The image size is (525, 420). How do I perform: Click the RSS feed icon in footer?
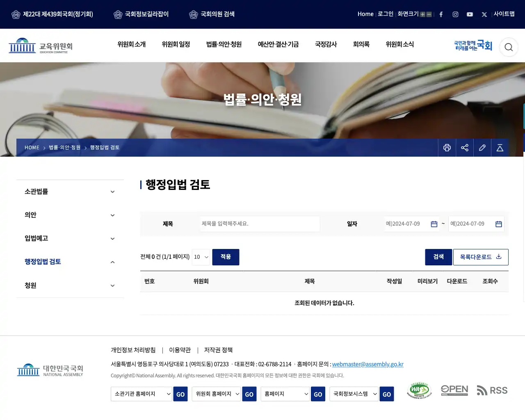click(492, 390)
